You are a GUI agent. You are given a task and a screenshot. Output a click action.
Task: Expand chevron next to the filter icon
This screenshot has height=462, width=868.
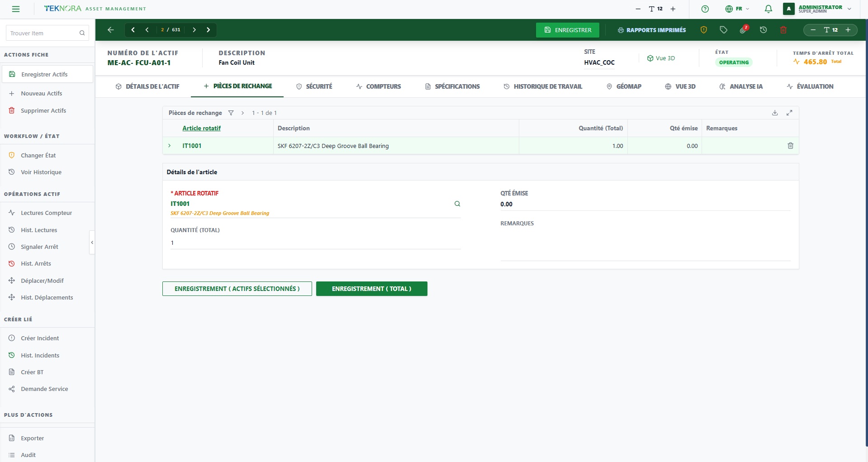point(242,113)
